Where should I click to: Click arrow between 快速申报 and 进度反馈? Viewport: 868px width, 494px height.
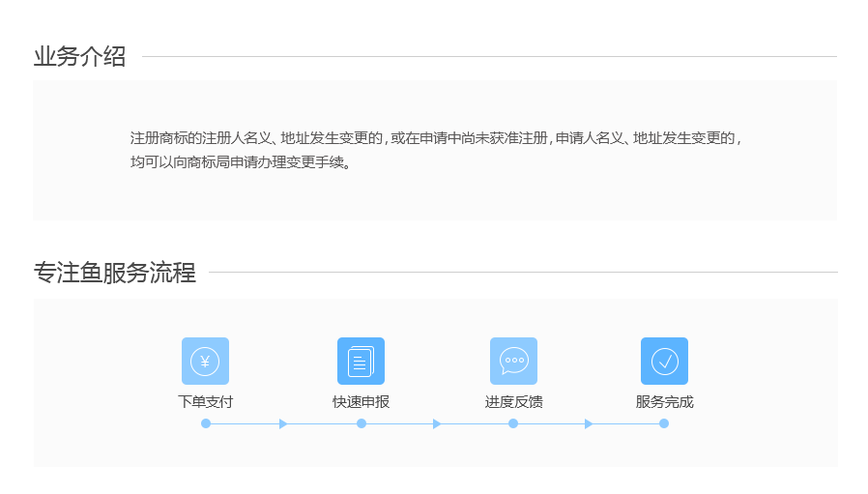point(437,423)
